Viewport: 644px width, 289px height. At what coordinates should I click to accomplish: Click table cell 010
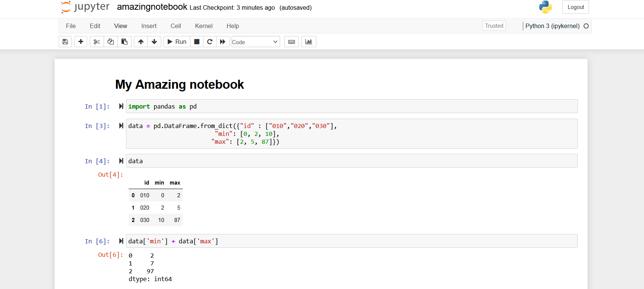click(145, 195)
